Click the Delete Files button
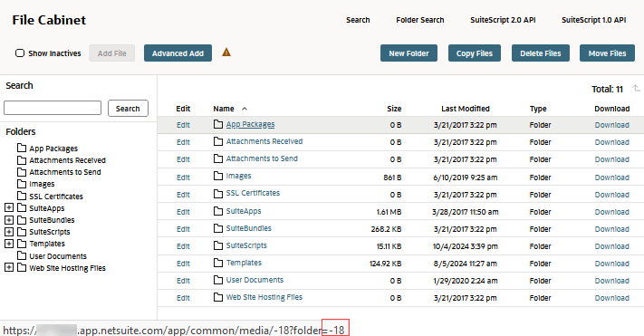Image resolution: width=644 pixels, height=336 pixels. tap(541, 53)
